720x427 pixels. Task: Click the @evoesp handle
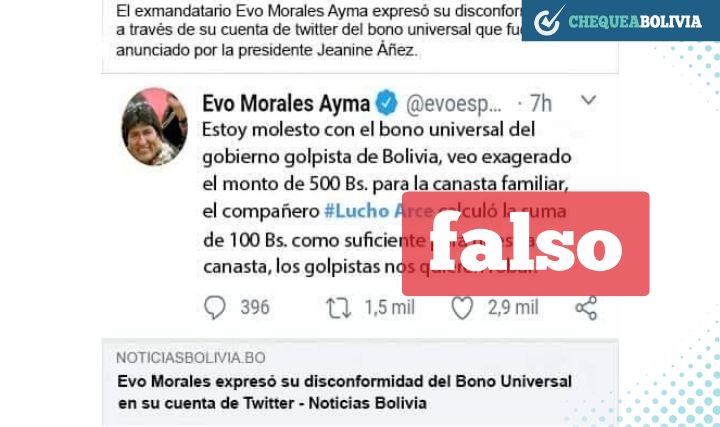[454, 104]
